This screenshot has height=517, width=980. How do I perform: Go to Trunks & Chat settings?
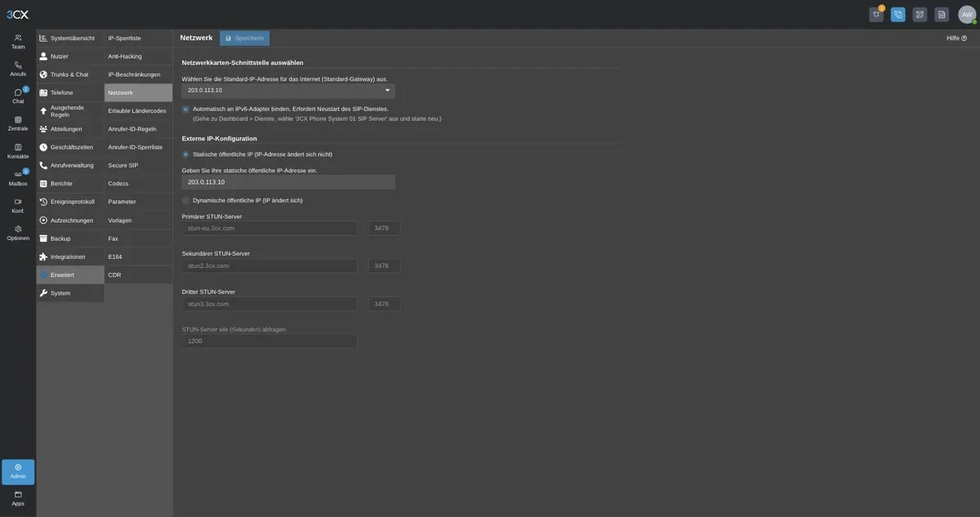click(70, 74)
